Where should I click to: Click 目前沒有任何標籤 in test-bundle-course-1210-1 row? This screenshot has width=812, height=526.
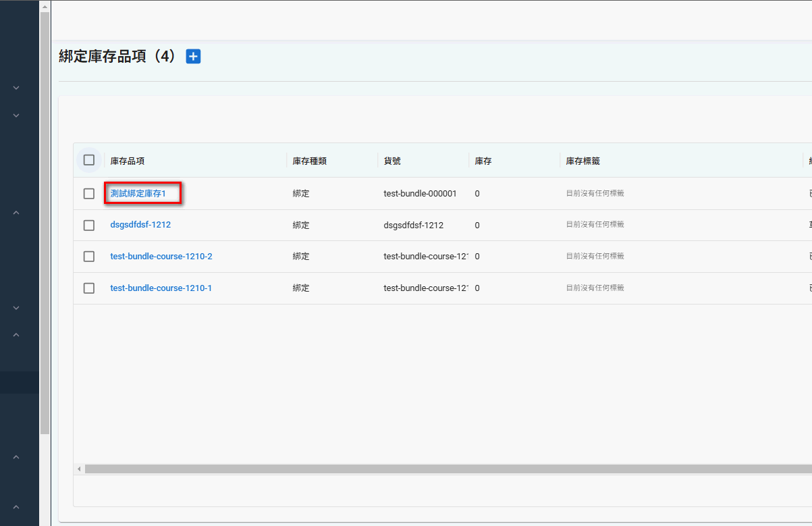pyautogui.click(x=595, y=288)
